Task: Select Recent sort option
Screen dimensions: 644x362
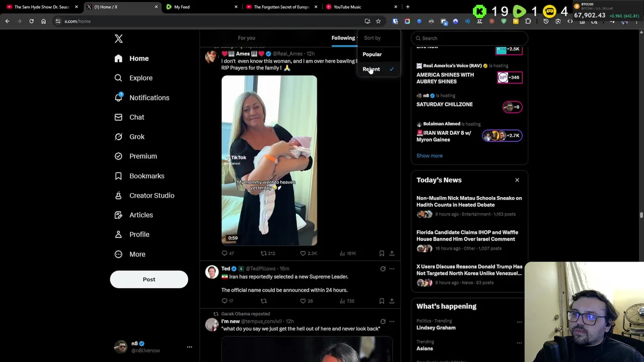Action: pos(371,69)
